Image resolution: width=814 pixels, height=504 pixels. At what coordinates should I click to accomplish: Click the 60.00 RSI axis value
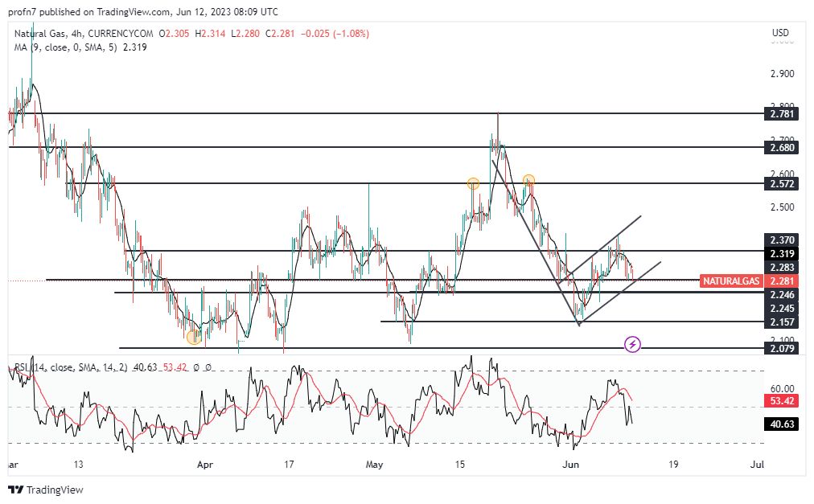coord(783,389)
